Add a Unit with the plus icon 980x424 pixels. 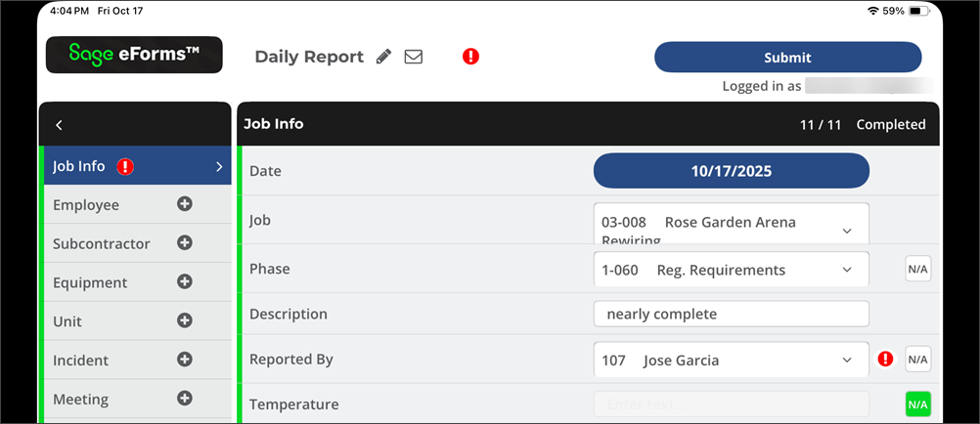pyautogui.click(x=184, y=320)
